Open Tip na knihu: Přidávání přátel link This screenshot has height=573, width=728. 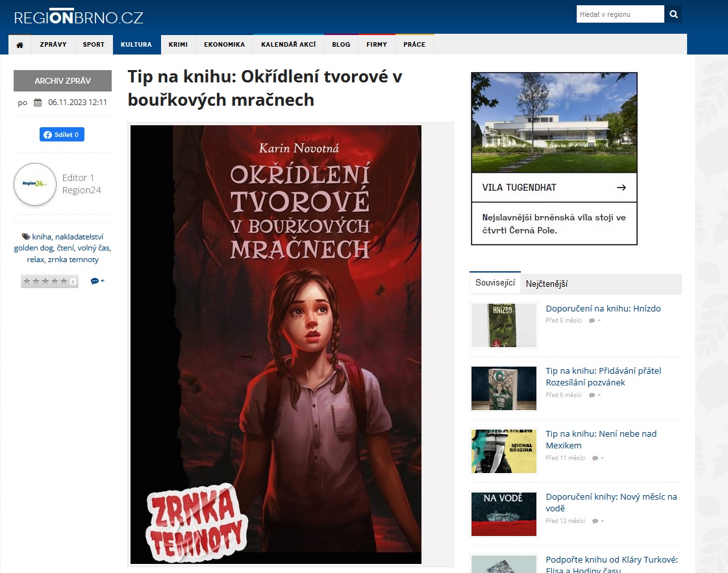tap(603, 377)
